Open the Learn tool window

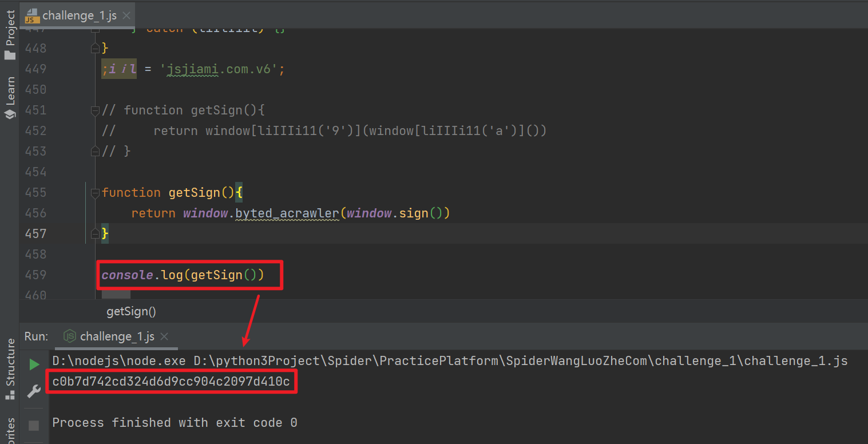click(x=10, y=98)
